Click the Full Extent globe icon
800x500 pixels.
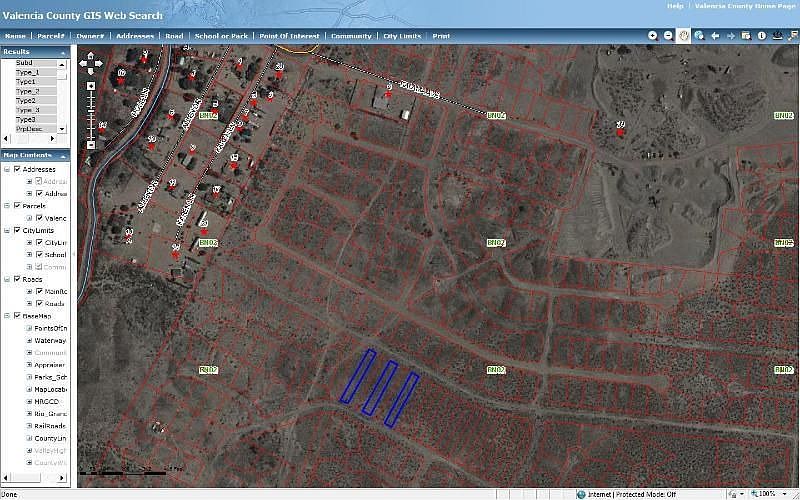click(x=700, y=35)
